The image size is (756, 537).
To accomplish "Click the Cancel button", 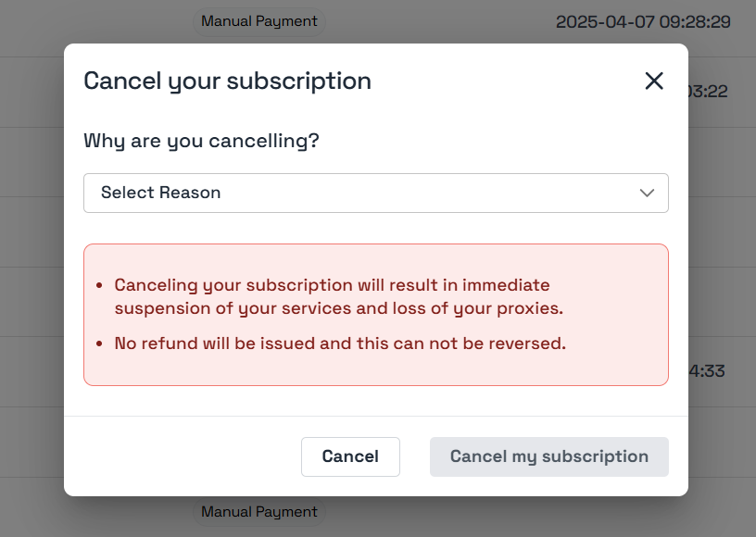I will [350, 456].
